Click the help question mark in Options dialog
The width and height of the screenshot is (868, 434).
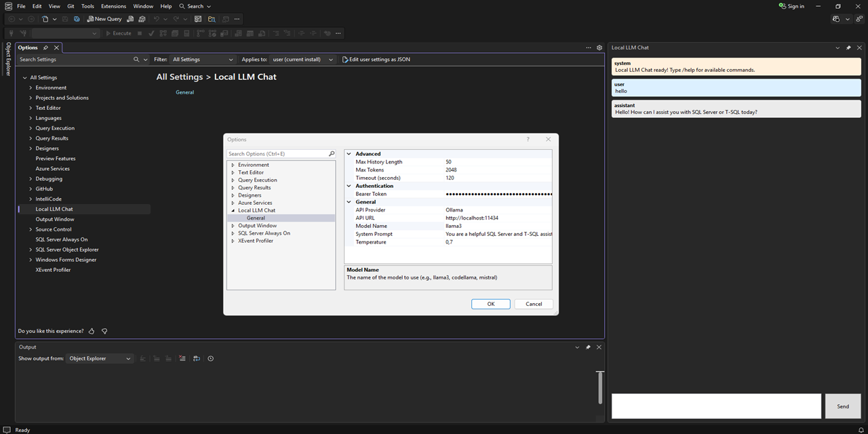(x=528, y=139)
